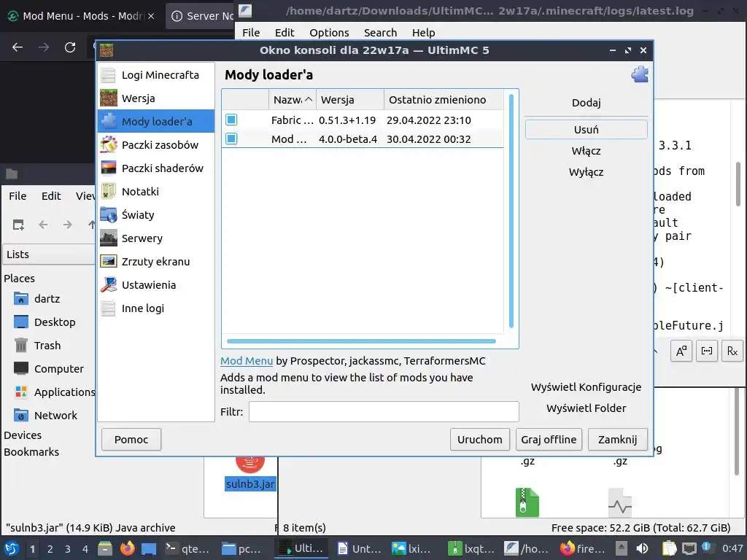Toggle Fabric mod checkbox
Viewport: 747px width, 560px height.
pos(231,120)
